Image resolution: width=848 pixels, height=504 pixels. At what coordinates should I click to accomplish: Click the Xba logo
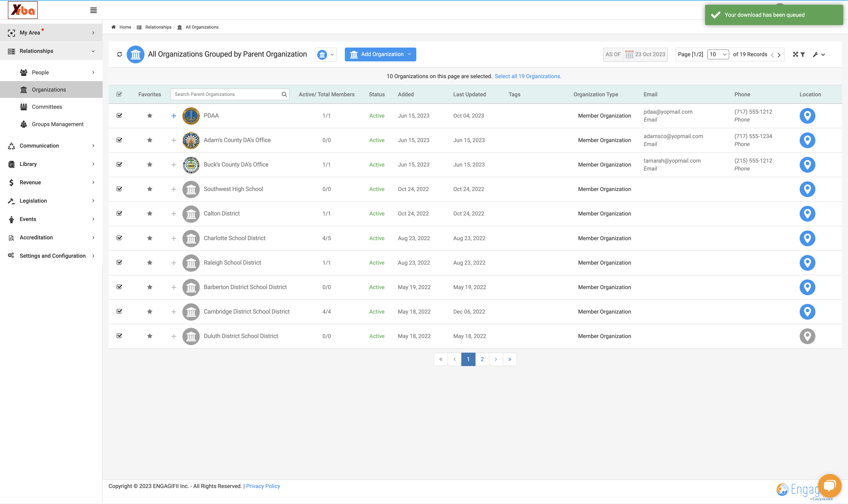click(23, 10)
